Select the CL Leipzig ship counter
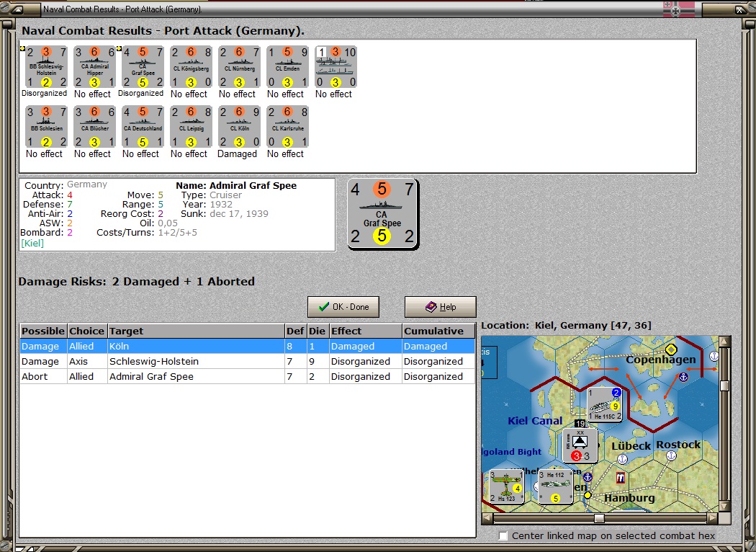 (x=191, y=127)
